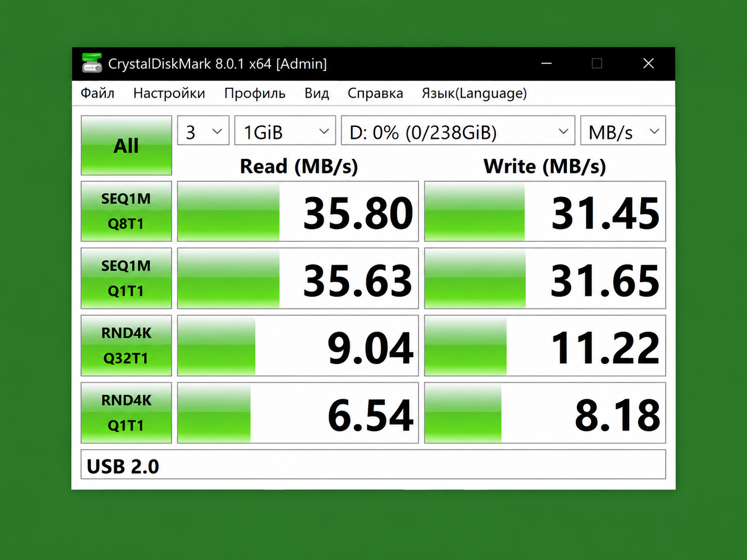The image size is (747, 560).
Task: Click the 11.22 write result
Action: pyautogui.click(x=545, y=345)
